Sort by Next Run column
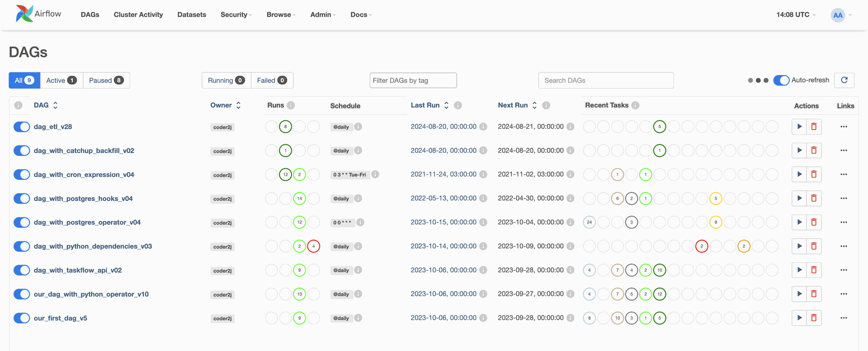 tap(517, 105)
